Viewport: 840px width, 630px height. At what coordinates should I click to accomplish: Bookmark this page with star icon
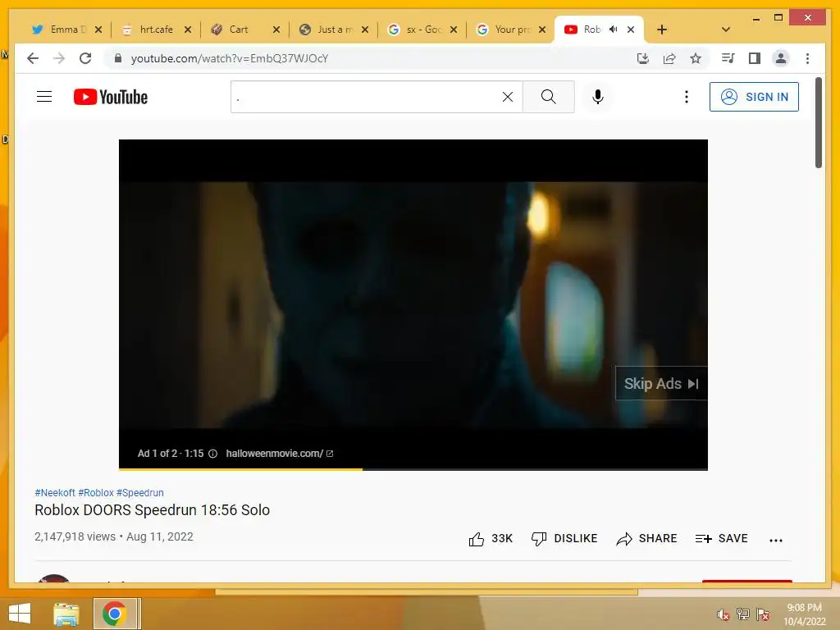tap(696, 58)
